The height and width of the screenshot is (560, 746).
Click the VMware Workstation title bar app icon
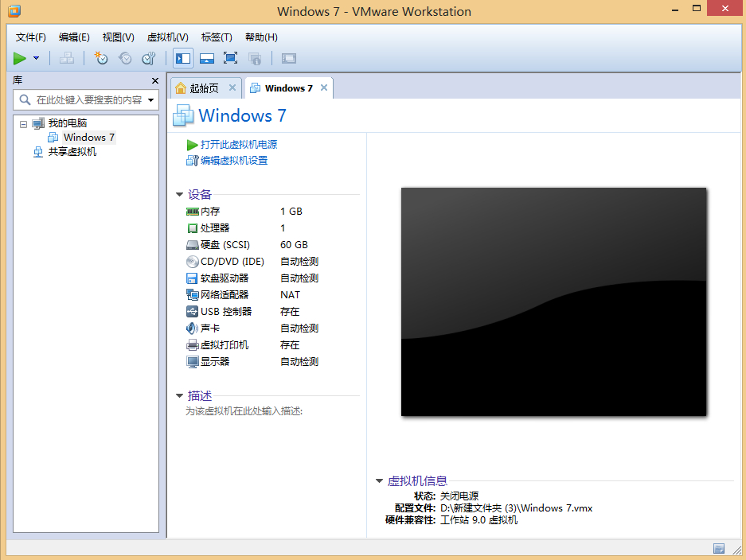click(x=14, y=10)
